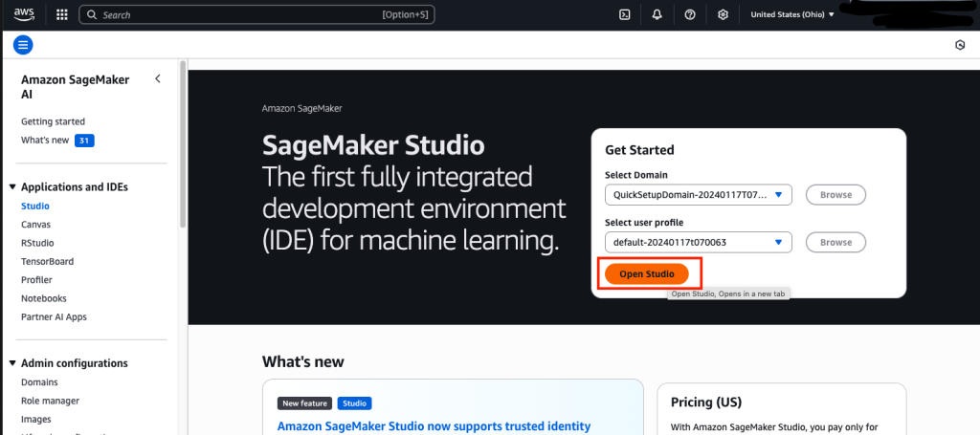
Task: Click the What's new section heading
Action: [303, 362]
